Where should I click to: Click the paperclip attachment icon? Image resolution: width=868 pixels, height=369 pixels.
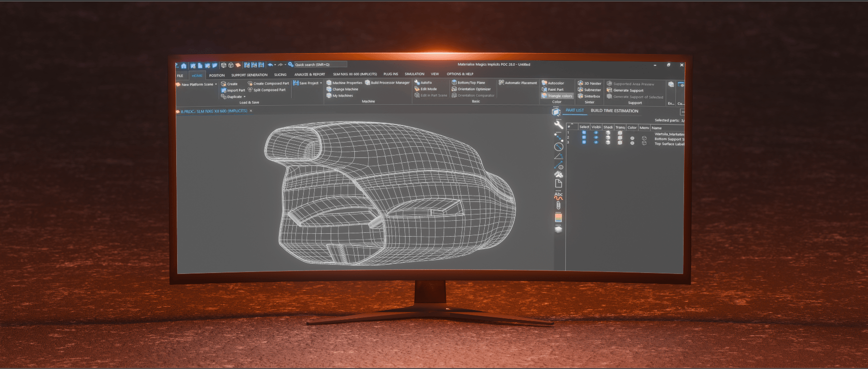pos(559,206)
